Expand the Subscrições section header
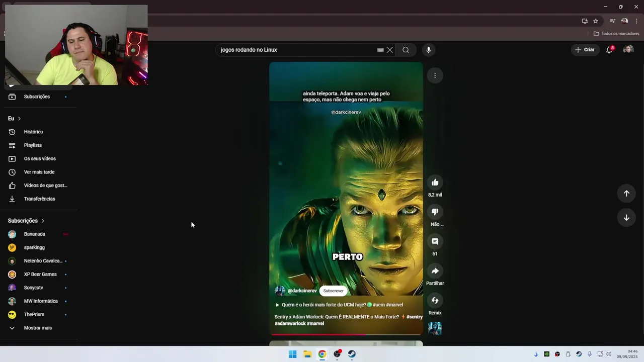Viewport: 644px width, 362px height. 26,221
